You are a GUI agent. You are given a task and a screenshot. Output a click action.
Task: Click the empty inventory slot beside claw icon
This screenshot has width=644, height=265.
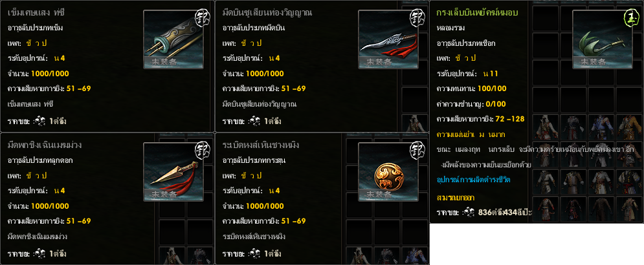tap(546, 45)
